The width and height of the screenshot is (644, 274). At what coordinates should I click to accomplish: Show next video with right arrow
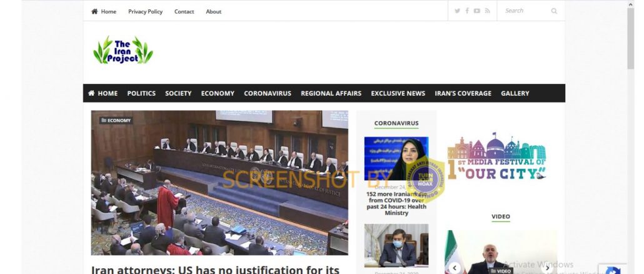[547, 268]
